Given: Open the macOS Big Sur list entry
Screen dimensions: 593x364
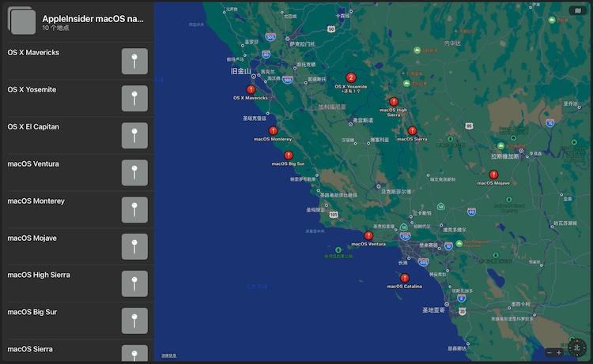Looking at the screenshot, I should [77, 321].
